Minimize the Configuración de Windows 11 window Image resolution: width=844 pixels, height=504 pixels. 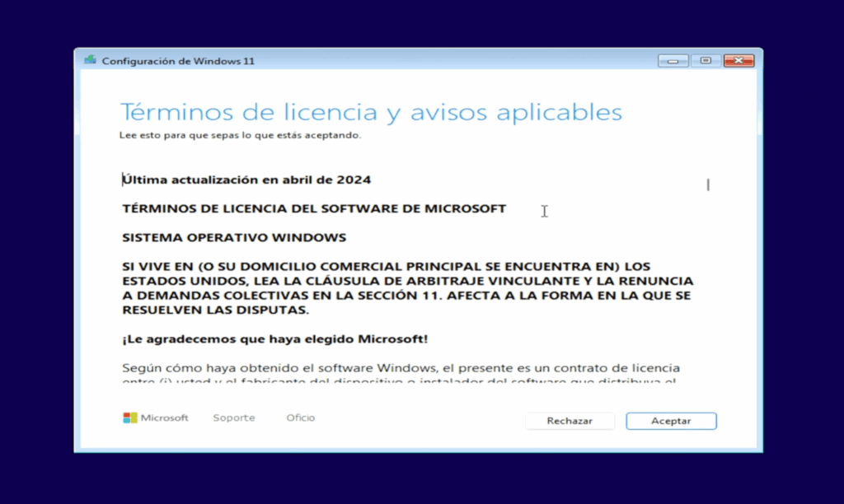(x=673, y=61)
